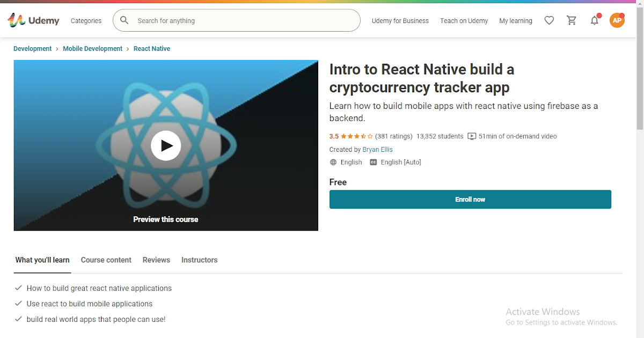This screenshot has width=644, height=338.
Task: Open Udemy for Business link
Action: tap(400, 20)
